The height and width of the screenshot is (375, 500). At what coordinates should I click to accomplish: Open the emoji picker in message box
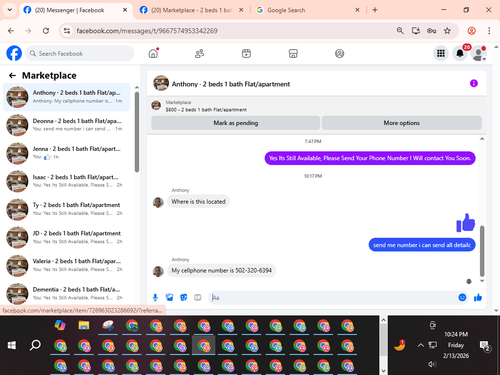pyautogui.click(x=462, y=297)
